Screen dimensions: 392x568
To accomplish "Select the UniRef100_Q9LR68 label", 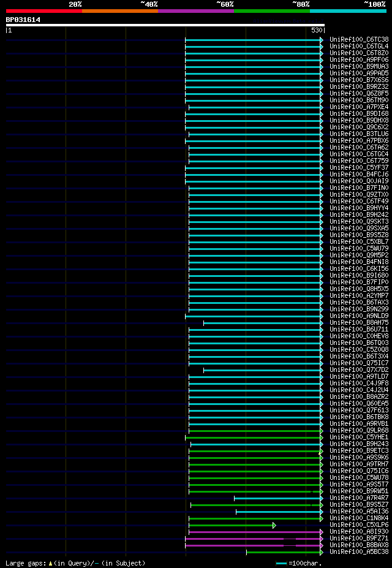I will [359, 431].
